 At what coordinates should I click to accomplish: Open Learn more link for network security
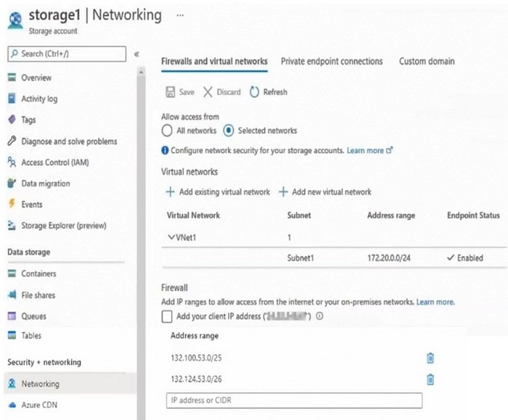[x=369, y=150]
